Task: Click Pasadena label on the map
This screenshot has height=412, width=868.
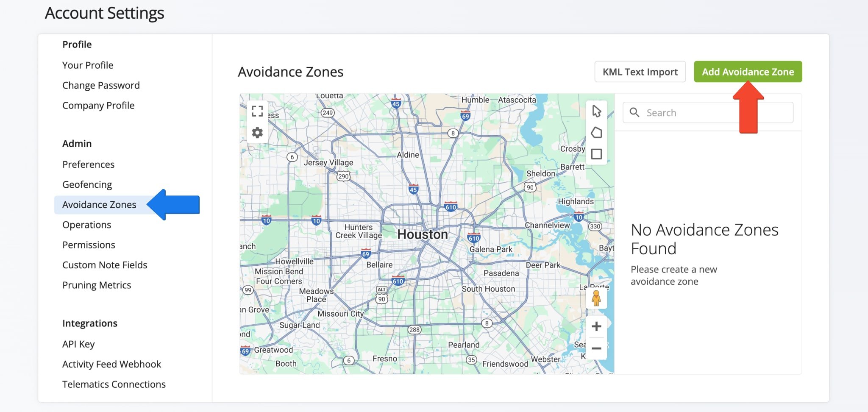Action: click(501, 273)
